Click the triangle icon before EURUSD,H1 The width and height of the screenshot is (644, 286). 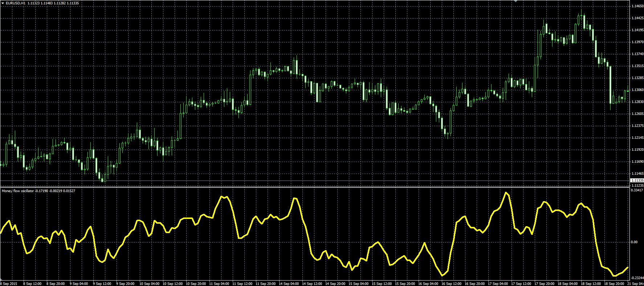coord(3,3)
